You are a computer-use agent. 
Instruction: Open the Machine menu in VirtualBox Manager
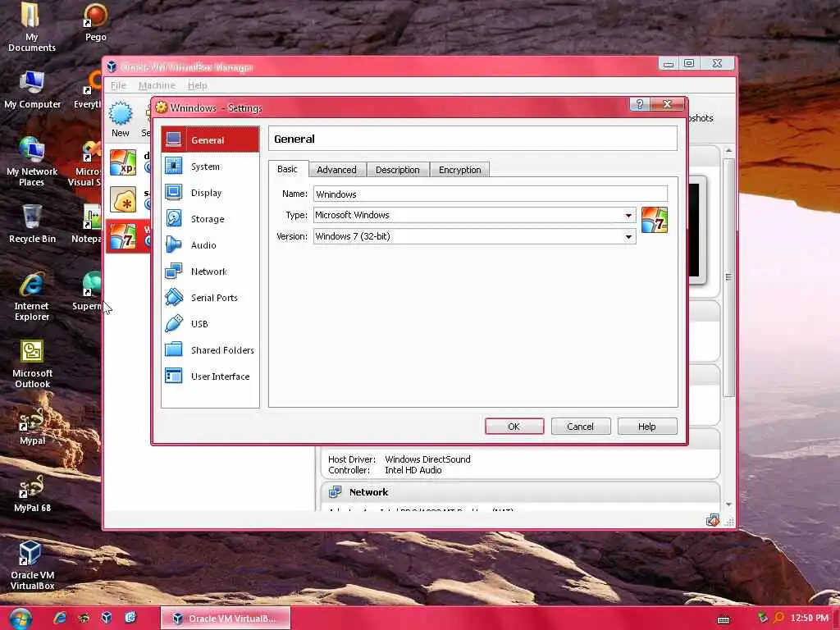pyautogui.click(x=157, y=85)
